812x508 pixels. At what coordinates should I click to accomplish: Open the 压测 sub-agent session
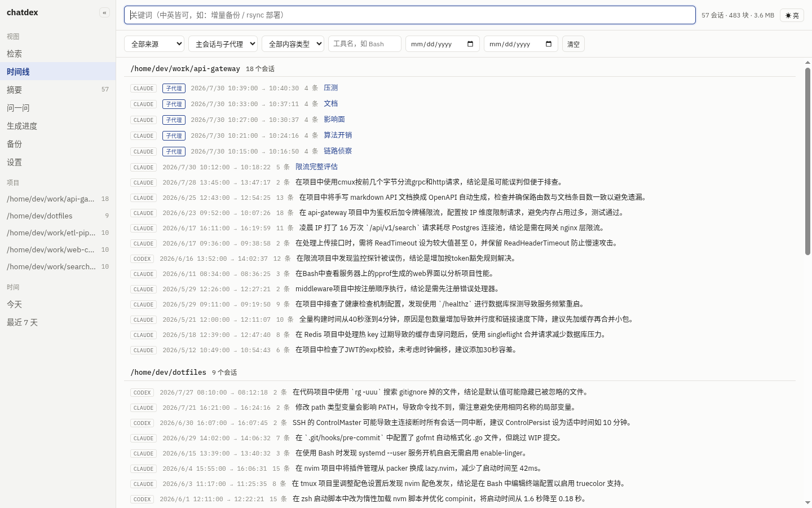pyautogui.click(x=330, y=88)
